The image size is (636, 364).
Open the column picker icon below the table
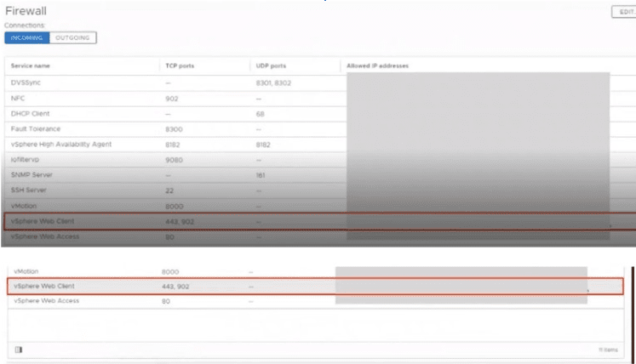click(x=19, y=349)
